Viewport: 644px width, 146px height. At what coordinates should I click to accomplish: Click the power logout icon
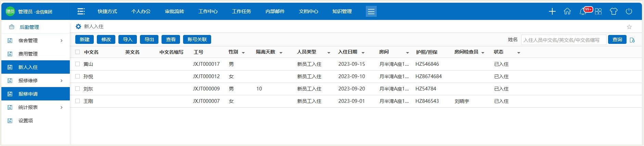629,11
